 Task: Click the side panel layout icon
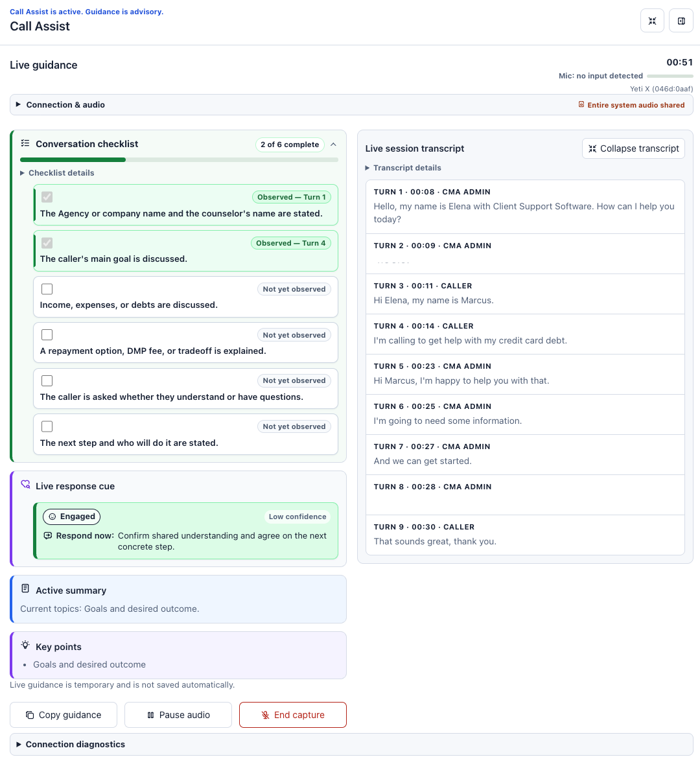coord(681,21)
